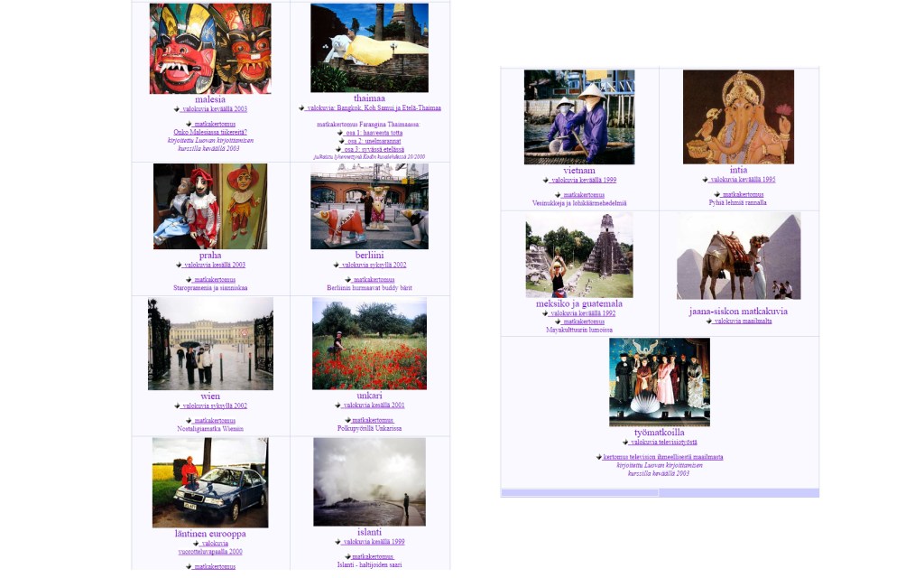Click the Intia Ganesha image
This screenshot has width=924, height=578.
coord(738,117)
